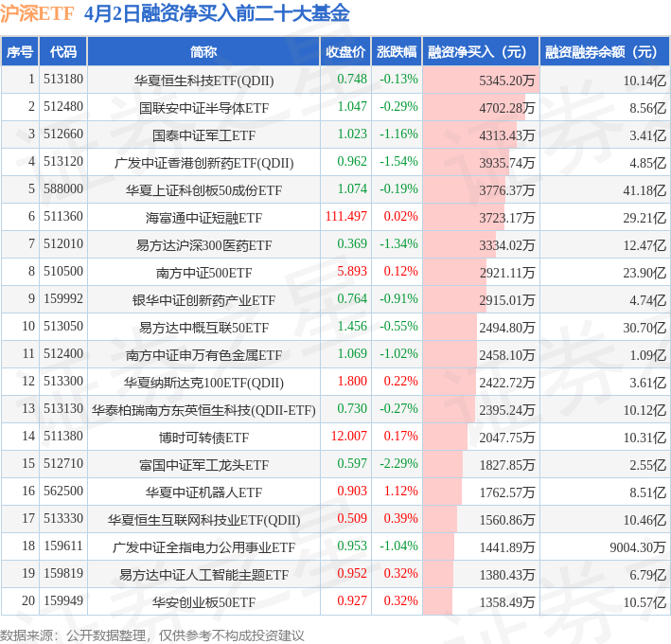Screen dimensions: 671x644
Task: Select closing price 111.497
Action: coord(346,216)
